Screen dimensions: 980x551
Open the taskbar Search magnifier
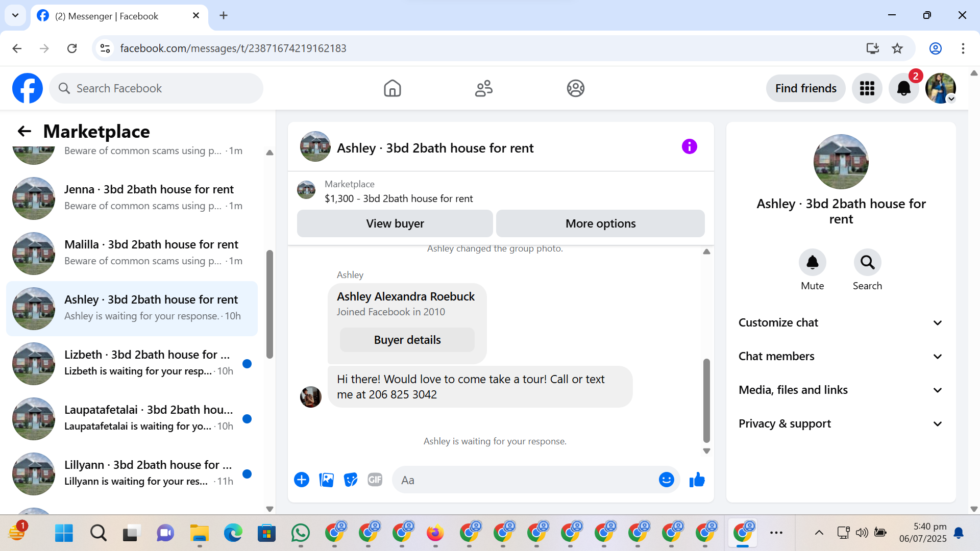point(99,533)
